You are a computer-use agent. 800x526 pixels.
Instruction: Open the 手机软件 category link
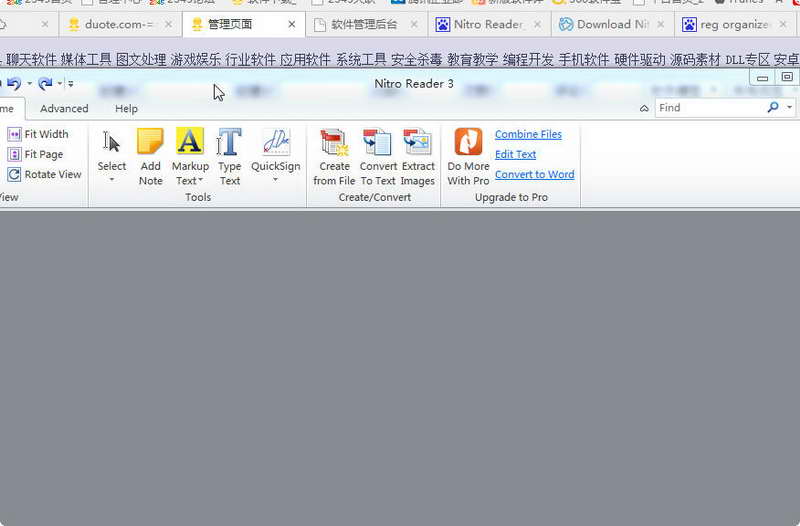click(584, 60)
